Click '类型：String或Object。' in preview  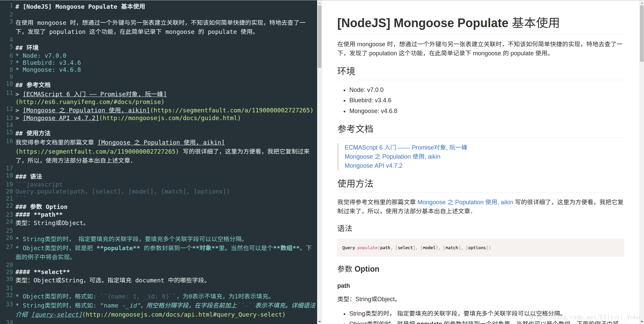click(x=369, y=299)
